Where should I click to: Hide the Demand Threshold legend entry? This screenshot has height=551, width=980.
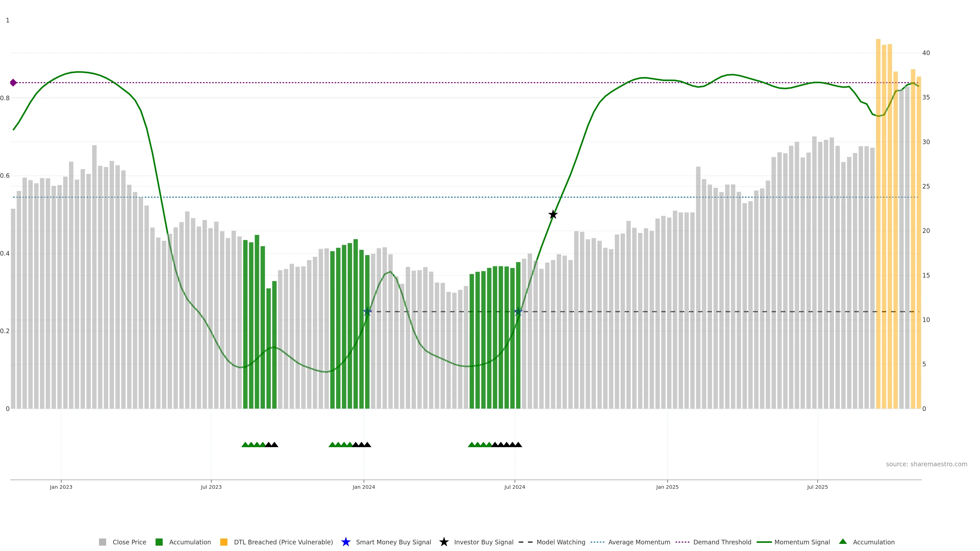point(722,542)
